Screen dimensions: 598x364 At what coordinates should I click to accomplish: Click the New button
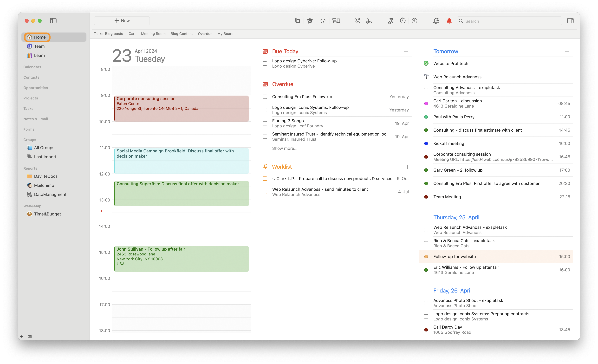pyautogui.click(x=122, y=21)
